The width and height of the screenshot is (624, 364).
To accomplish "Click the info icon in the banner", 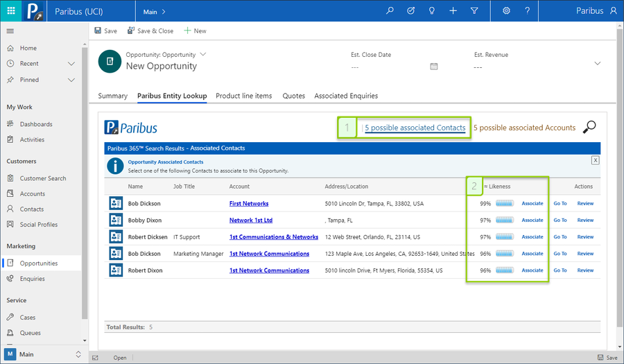I will pyautogui.click(x=115, y=166).
